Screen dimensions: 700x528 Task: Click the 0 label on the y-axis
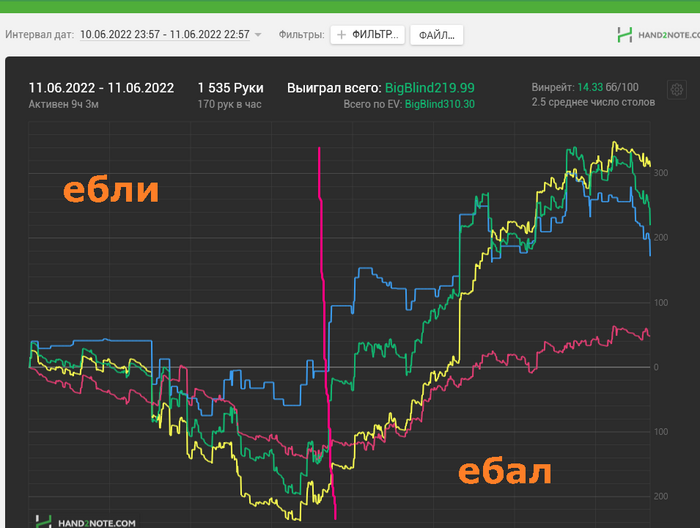click(656, 367)
